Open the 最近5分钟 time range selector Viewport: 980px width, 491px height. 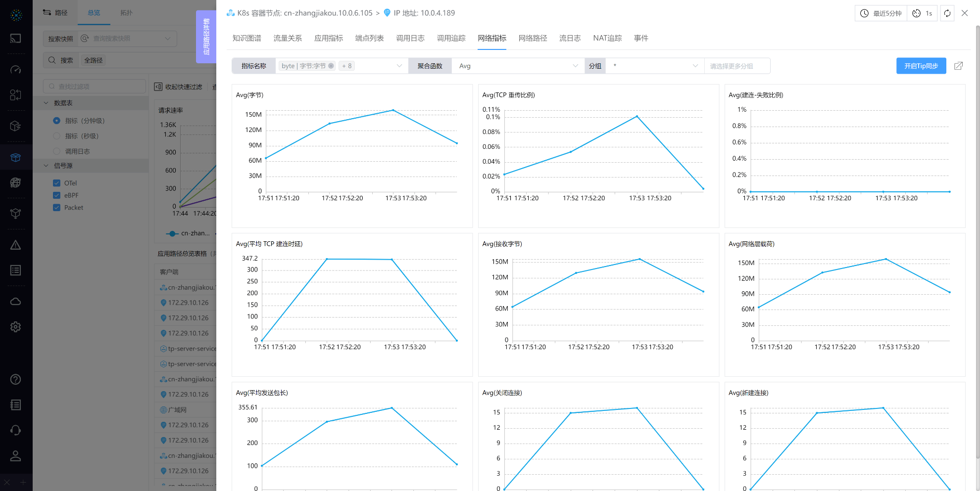[x=881, y=13]
